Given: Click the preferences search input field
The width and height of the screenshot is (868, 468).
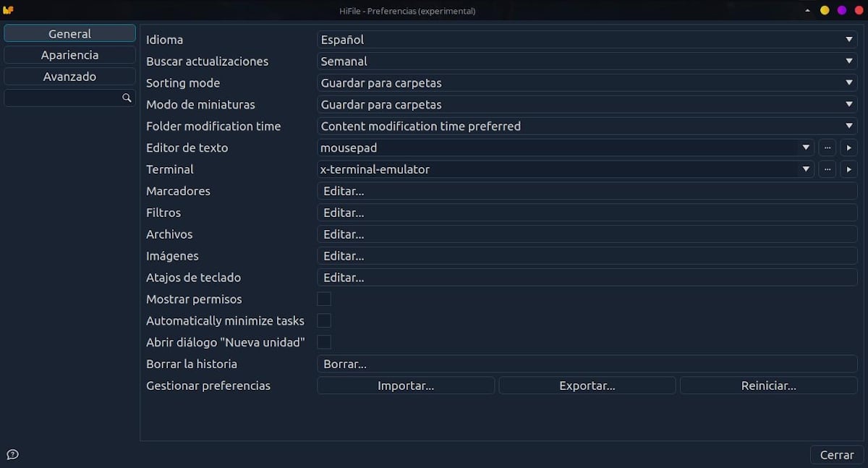Looking at the screenshot, I should tap(62, 98).
